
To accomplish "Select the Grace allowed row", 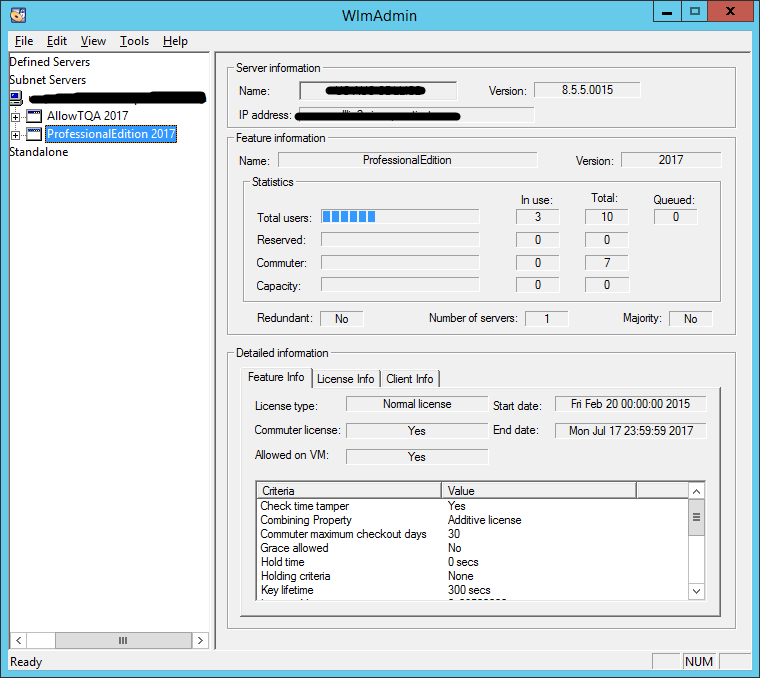I will point(473,548).
